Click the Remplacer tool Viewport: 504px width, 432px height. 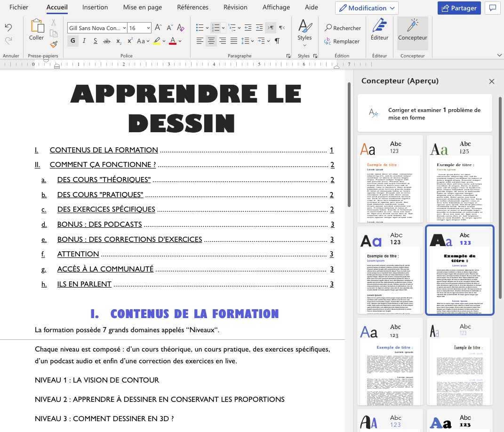[342, 41]
